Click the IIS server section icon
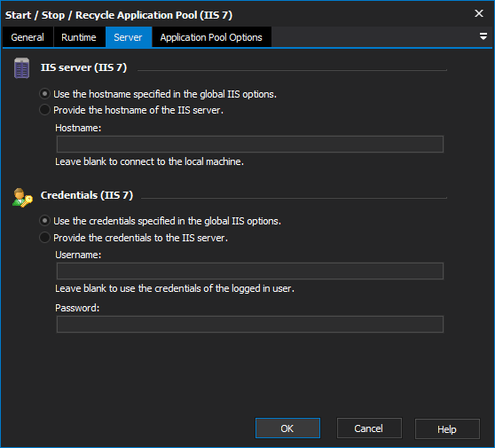This screenshot has height=448, width=495. point(22,68)
